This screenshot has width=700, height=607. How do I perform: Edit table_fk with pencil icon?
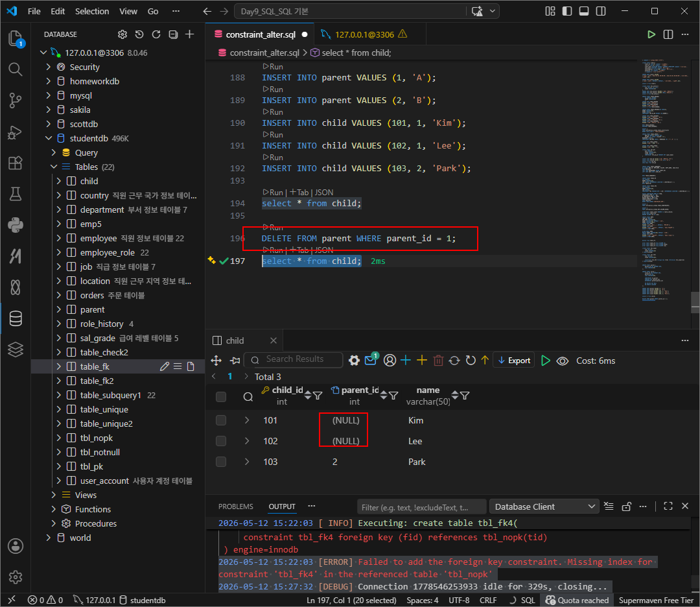[165, 366]
